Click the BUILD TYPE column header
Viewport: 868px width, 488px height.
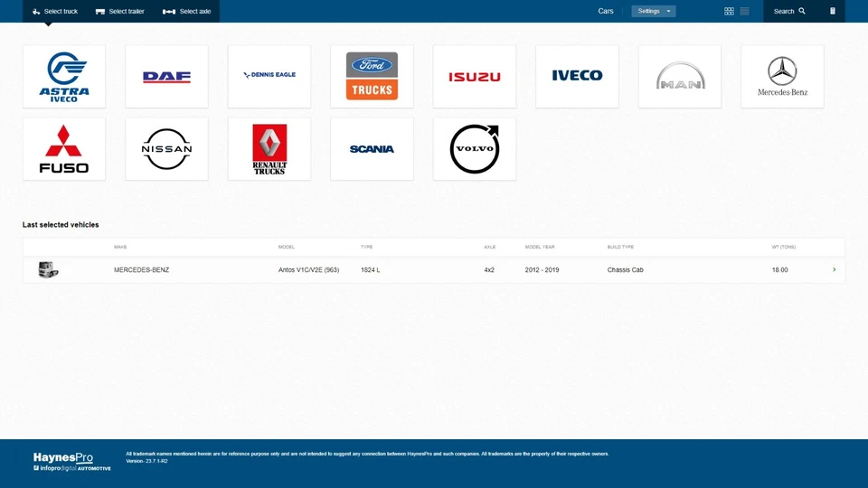(620, 247)
